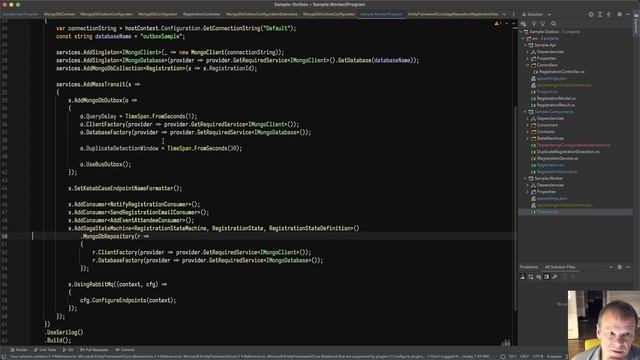Open the Git tool window
Viewport: 640px width, 360px height.
click(68, 350)
